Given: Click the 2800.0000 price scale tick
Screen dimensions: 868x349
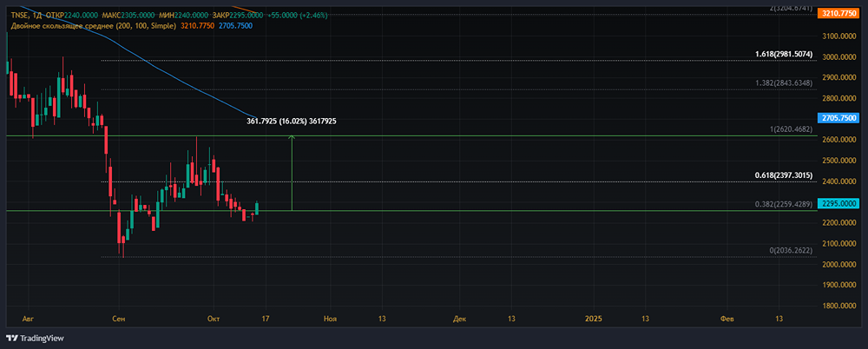Looking at the screenshot, I should coord(838,99).
